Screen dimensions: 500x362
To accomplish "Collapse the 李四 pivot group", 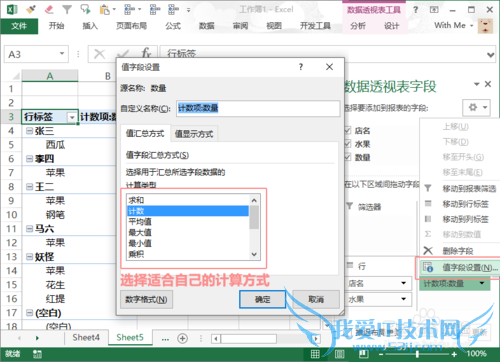I will point(29,159).
